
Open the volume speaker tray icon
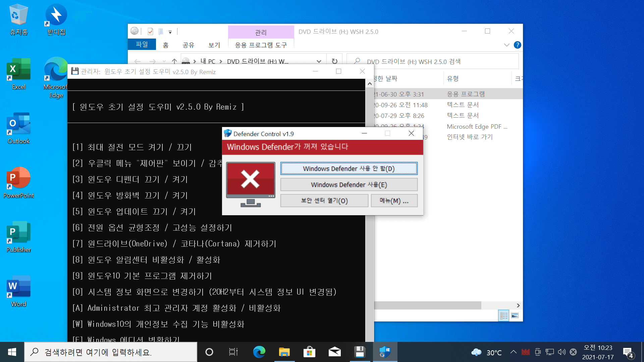tap(561, 352)
